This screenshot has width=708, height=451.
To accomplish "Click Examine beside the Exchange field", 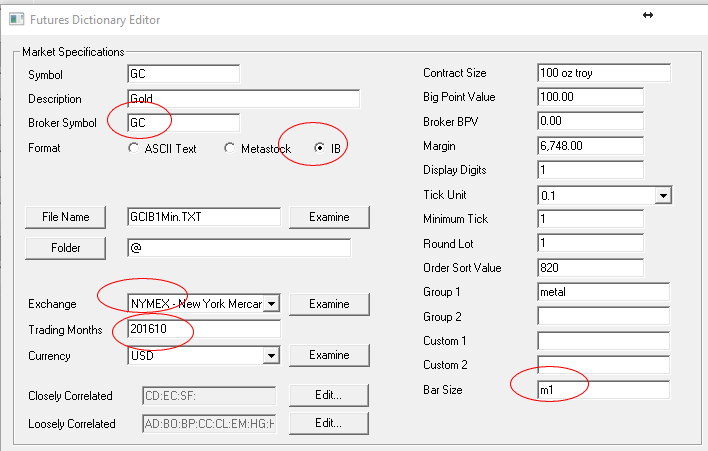I will click(329, 304).
